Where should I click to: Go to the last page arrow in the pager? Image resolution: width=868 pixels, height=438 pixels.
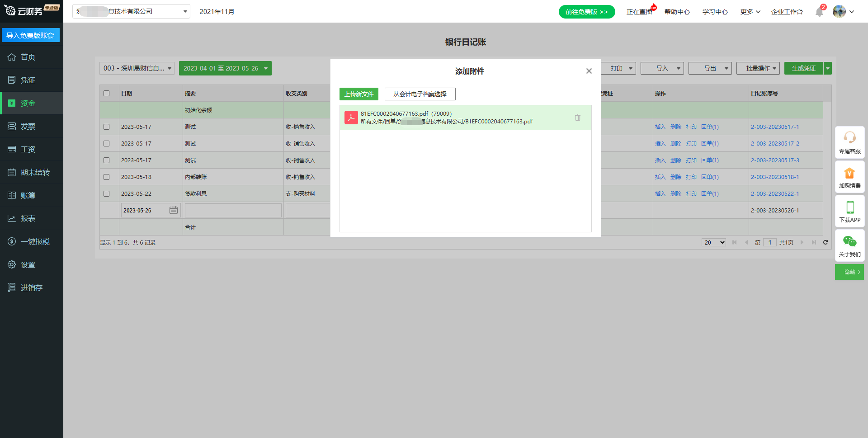pos(814,242)
